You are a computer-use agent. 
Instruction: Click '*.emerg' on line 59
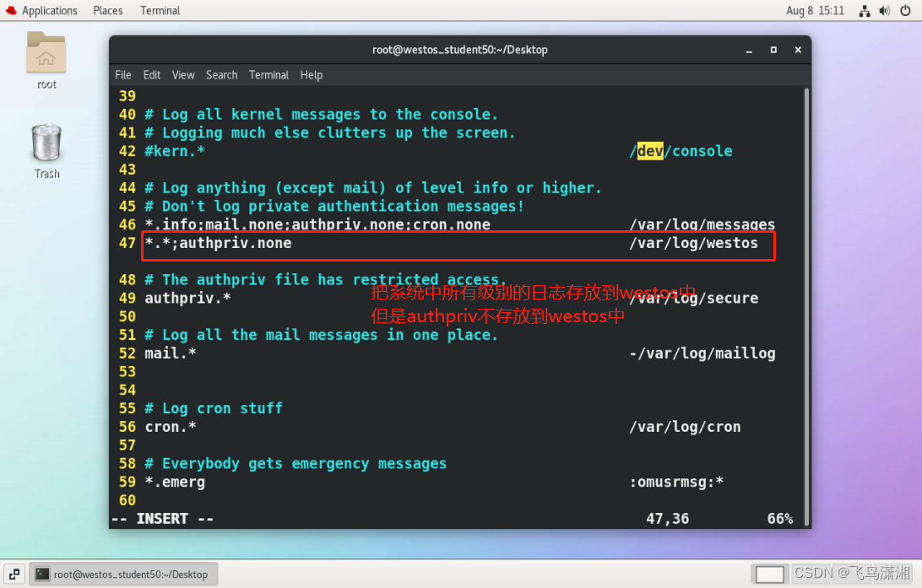click(x=175, y=482)
